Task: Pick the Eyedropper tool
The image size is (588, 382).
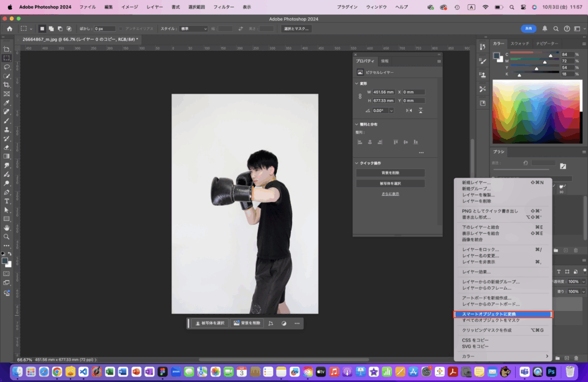Action: pos(7,103)
